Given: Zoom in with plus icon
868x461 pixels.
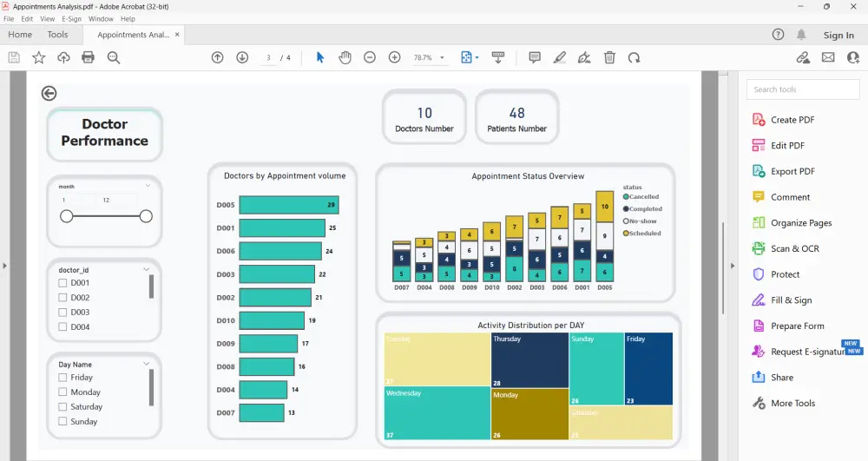Looking at the screenshot, I should pyautogui.click(x=395, y=57).
